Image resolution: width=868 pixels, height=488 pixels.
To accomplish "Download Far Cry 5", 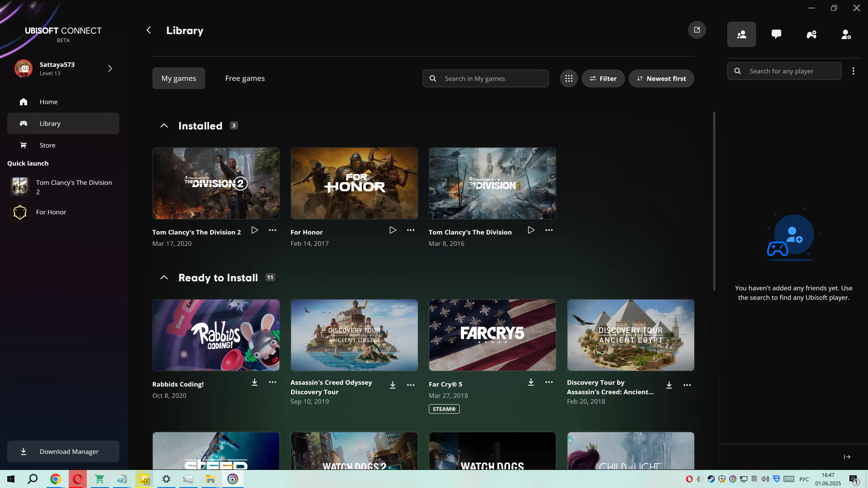I will point(531,382).
